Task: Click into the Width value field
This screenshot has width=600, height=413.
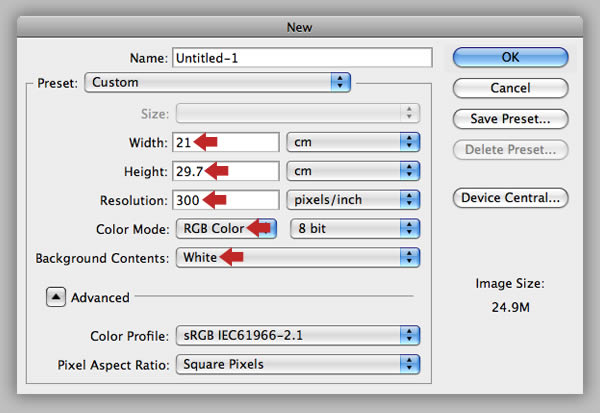Action: point(226,142)
